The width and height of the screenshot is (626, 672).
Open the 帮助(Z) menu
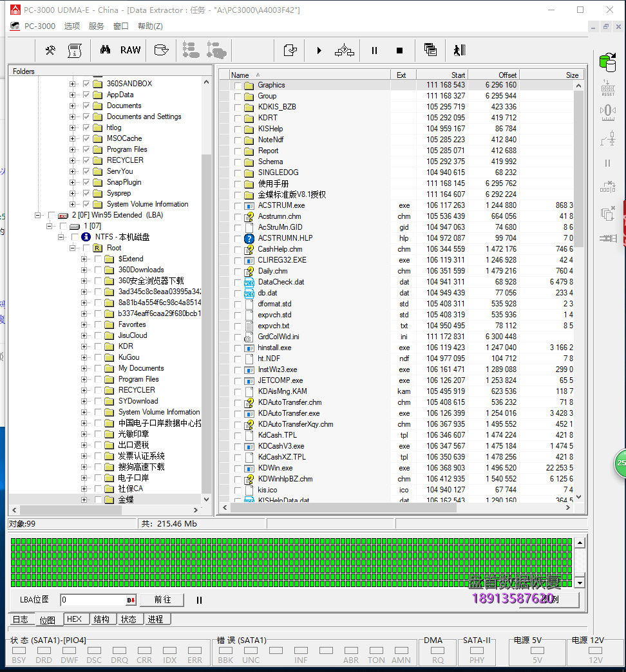tap(150, 26)
